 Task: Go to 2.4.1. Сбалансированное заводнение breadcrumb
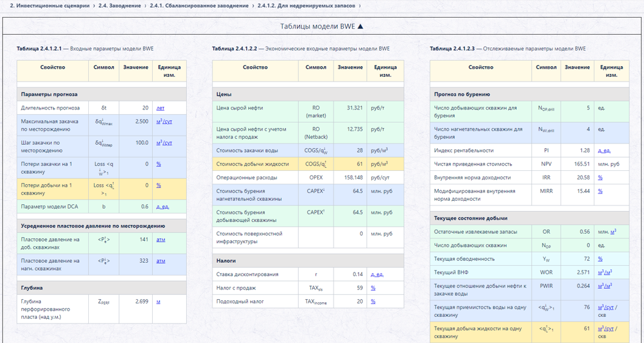pyautogui.click(x=199, y=5)
